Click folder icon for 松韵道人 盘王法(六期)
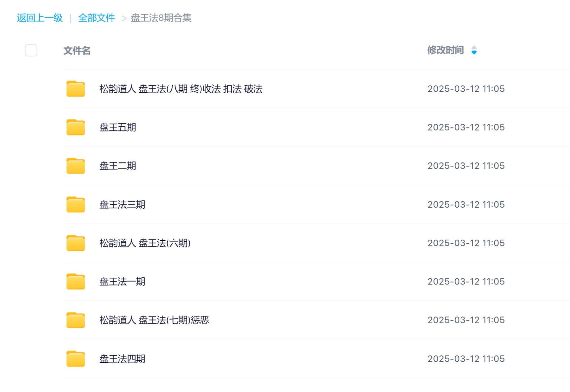 tap(76, 243)
